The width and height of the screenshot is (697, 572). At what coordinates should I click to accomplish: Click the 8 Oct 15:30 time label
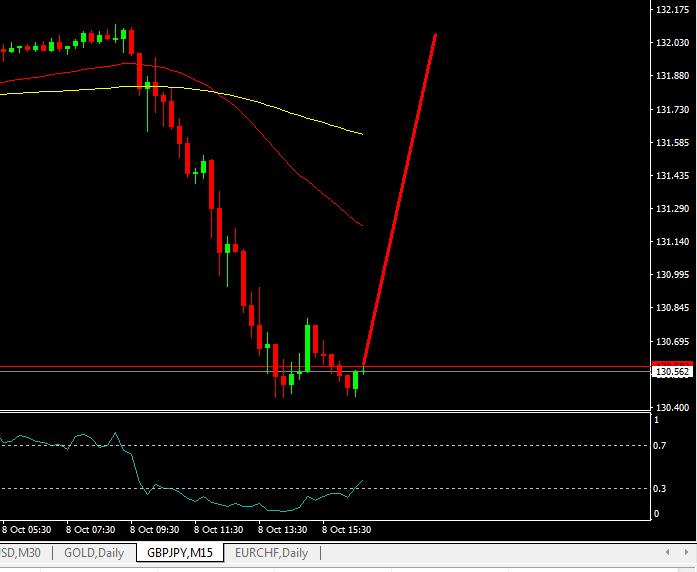(346, 530)
